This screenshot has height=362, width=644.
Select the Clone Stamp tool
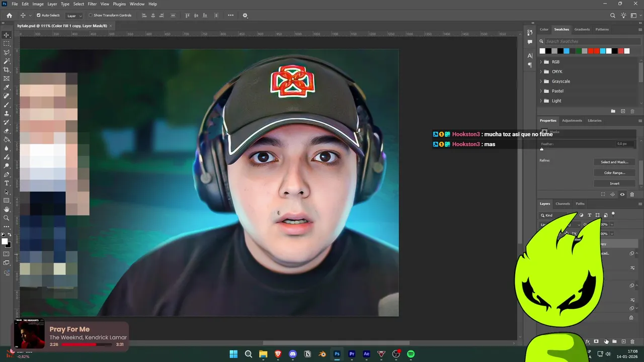click(x=7, y=114)
